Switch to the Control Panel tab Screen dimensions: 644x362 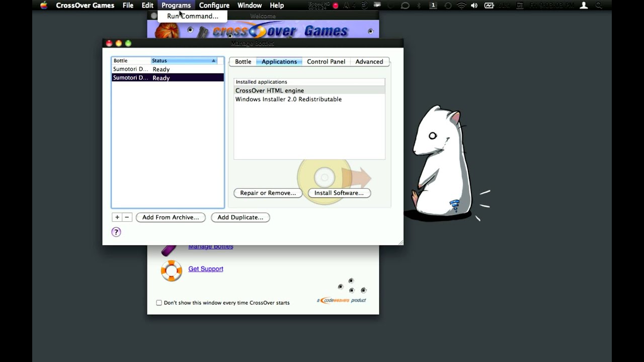[326, 62]
